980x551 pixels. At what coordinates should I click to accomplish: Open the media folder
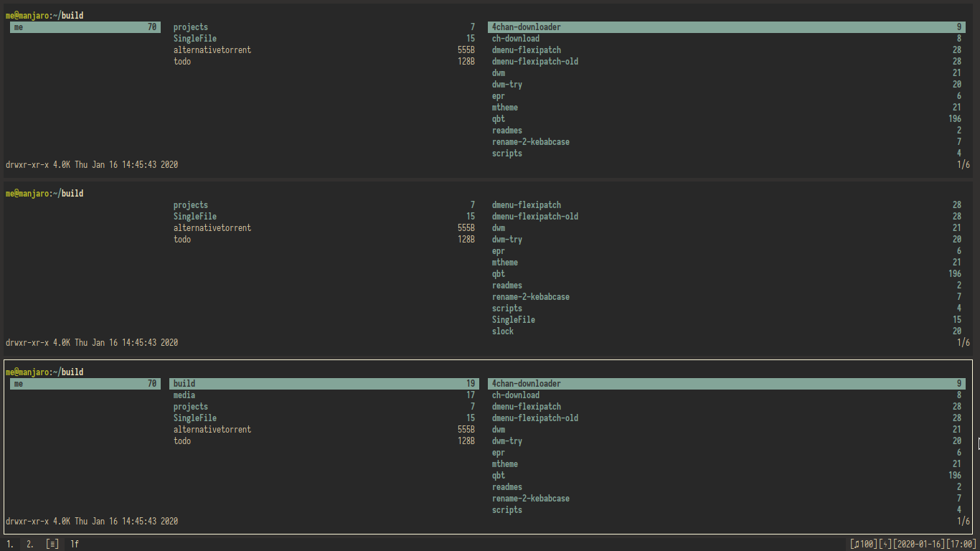184,395
